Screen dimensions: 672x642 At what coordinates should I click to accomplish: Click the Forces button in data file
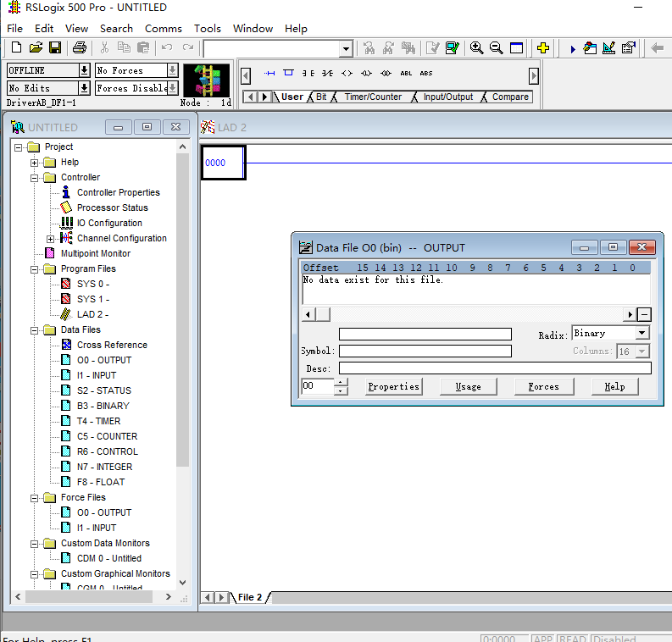pos(543,386)
